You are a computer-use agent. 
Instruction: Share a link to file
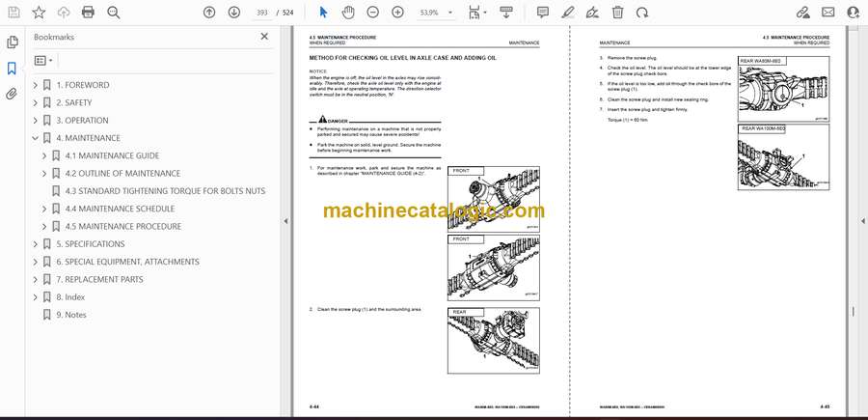(803, 13)
